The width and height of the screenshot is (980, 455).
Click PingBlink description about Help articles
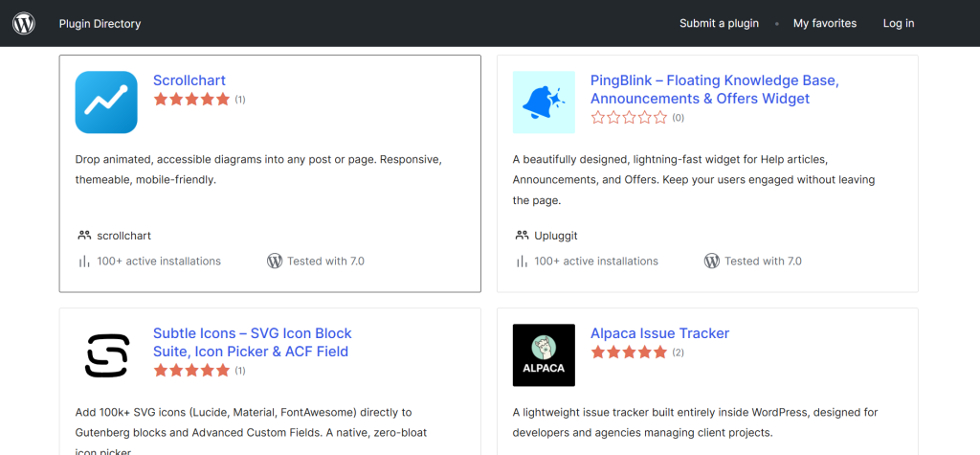694,180
